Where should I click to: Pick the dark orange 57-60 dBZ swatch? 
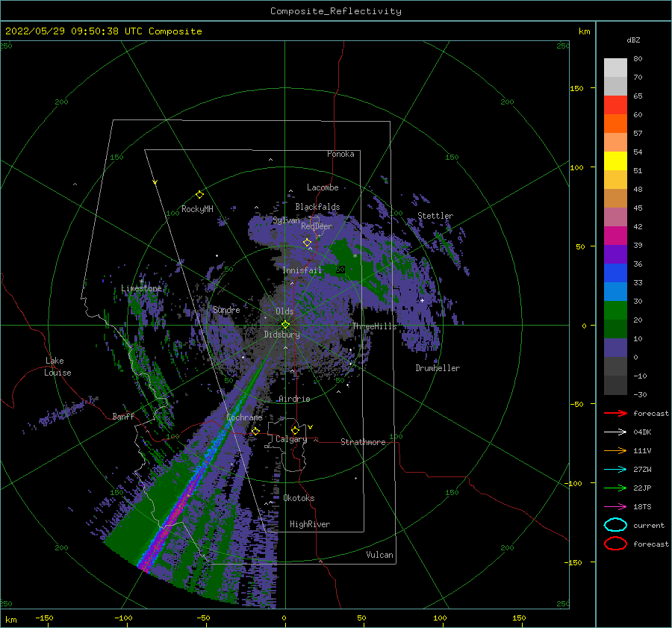click(615, 123)
